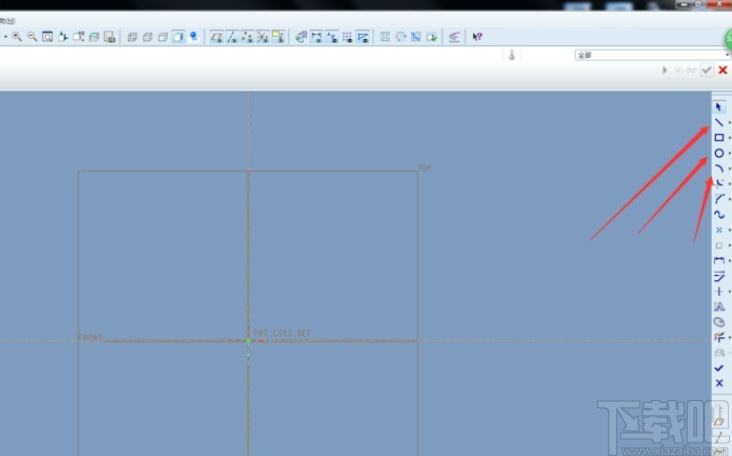The height and width of the screenshot is (456, 732).
Task: Toggle datum points display icon
Action: (247, 36)
